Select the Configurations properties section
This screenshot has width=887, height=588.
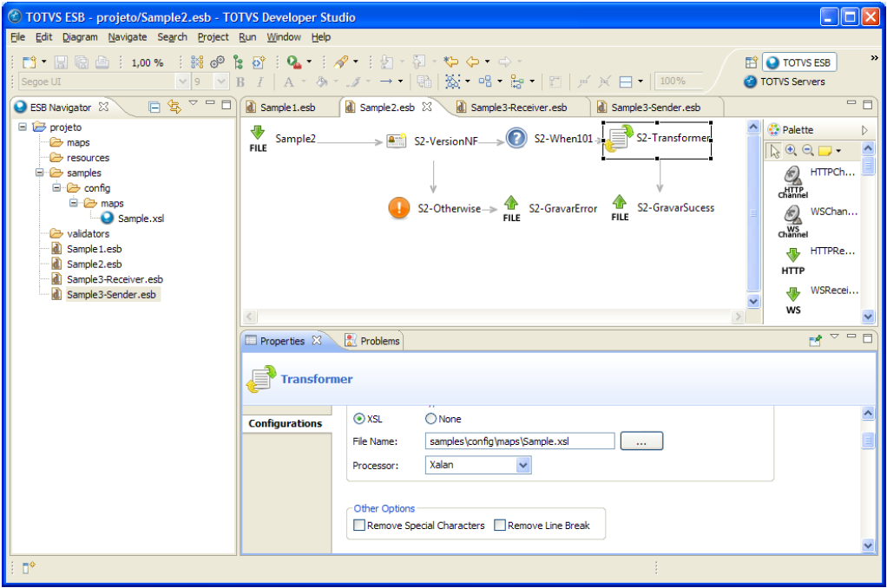tap(286, 423)
